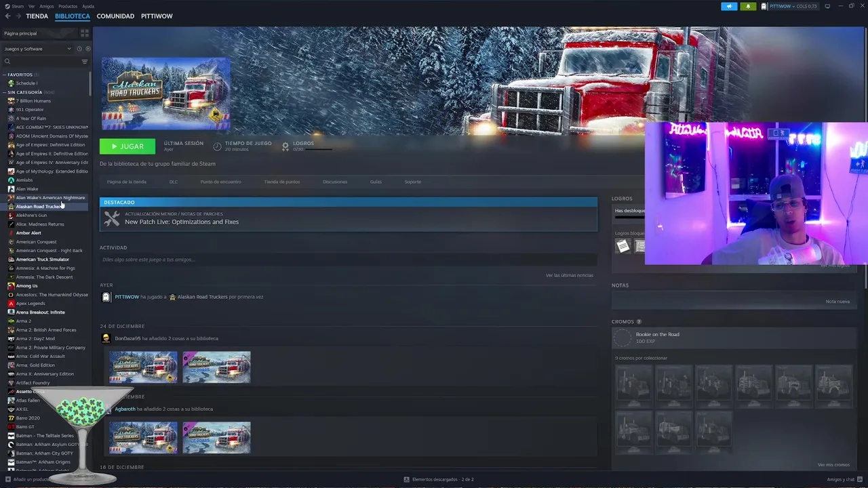Sort library by recent activity clock icon
Viewport: 868px width, 488px height.
pyautogui.click(x=79, y=49)
